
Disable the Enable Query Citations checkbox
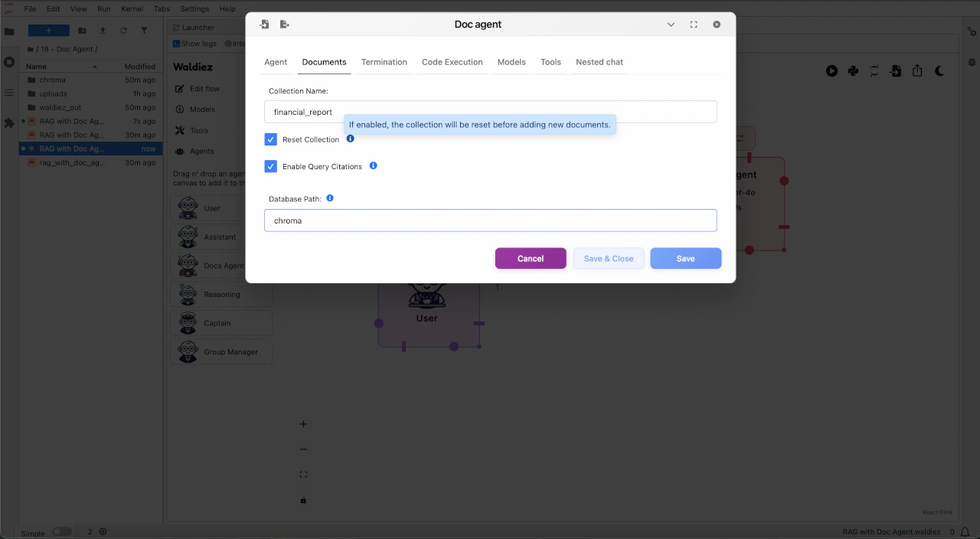coord(271,166)
